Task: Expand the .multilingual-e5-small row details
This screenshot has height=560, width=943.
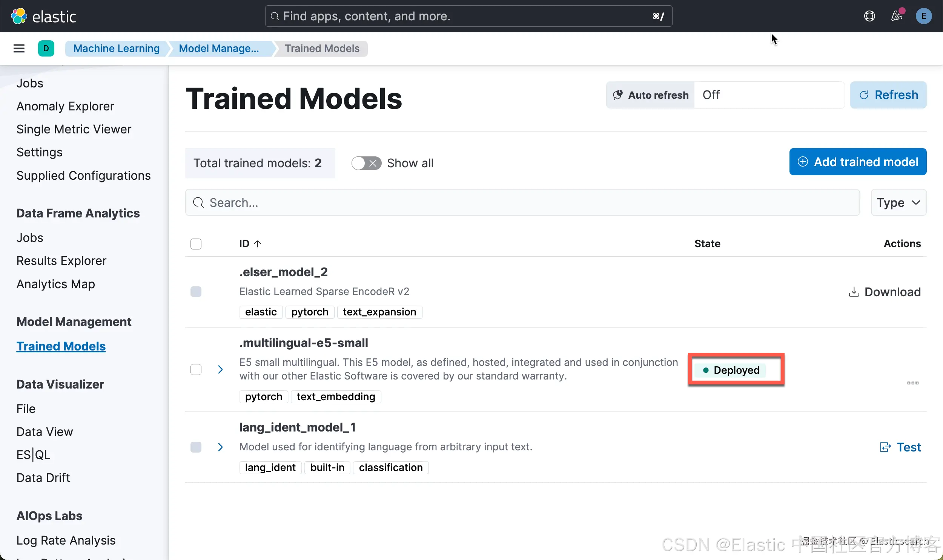Action: pyautogui.click(x=220, y=369)
